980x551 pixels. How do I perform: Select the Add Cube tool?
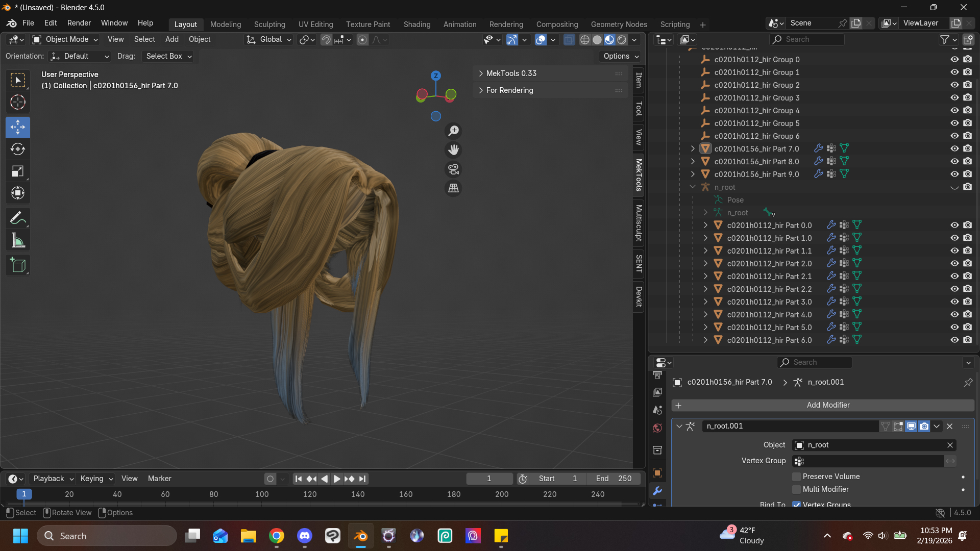tap(18, 265)
